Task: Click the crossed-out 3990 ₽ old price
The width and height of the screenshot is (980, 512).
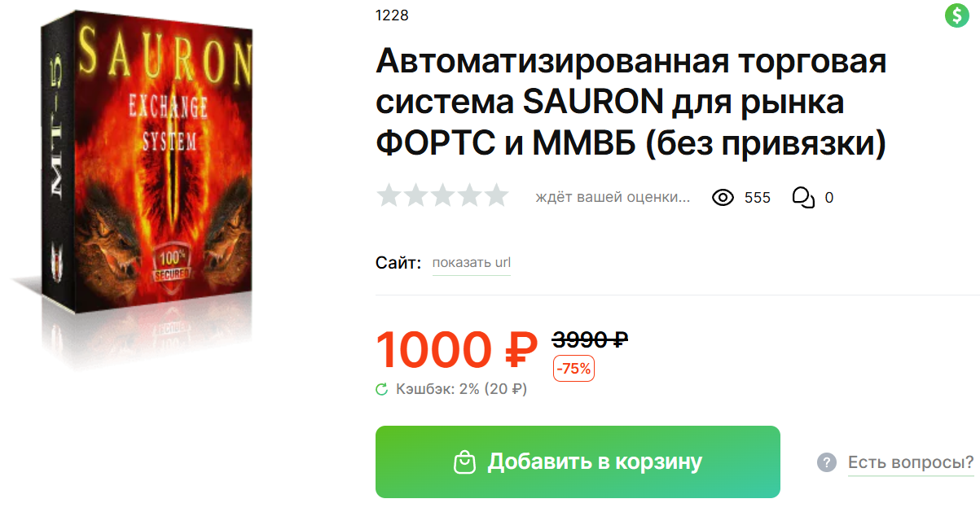Action: (590, 339)
